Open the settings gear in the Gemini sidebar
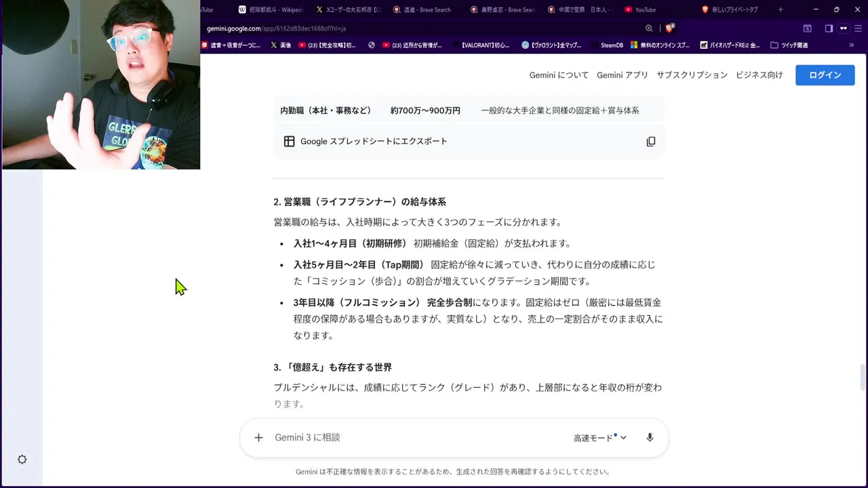The height and width of the screenshot is (488, 868). tap(22, 460)
